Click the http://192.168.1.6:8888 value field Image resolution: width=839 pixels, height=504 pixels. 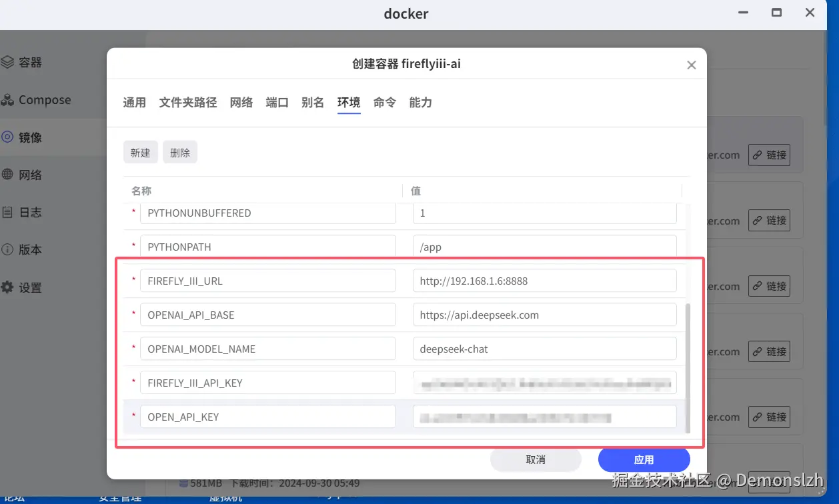545,281
